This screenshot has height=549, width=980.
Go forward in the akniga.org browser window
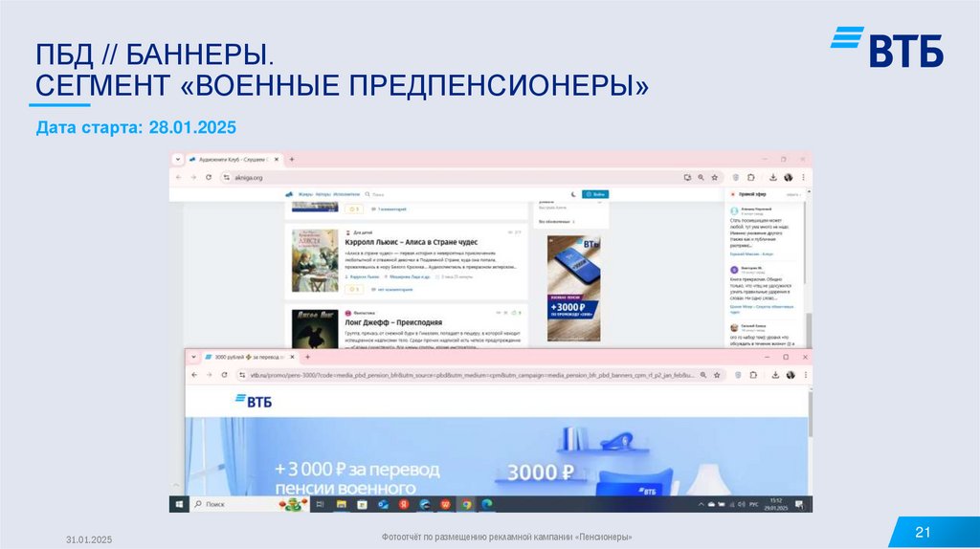[193, 177]
